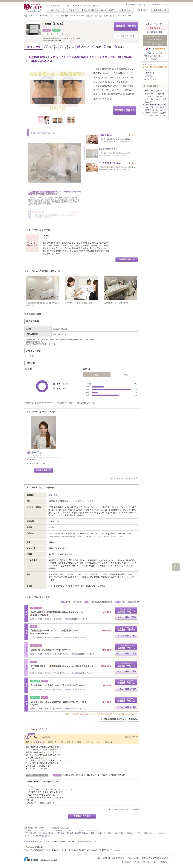View the counseling staff photo
The image size is (193, 868).
[81, 288]
